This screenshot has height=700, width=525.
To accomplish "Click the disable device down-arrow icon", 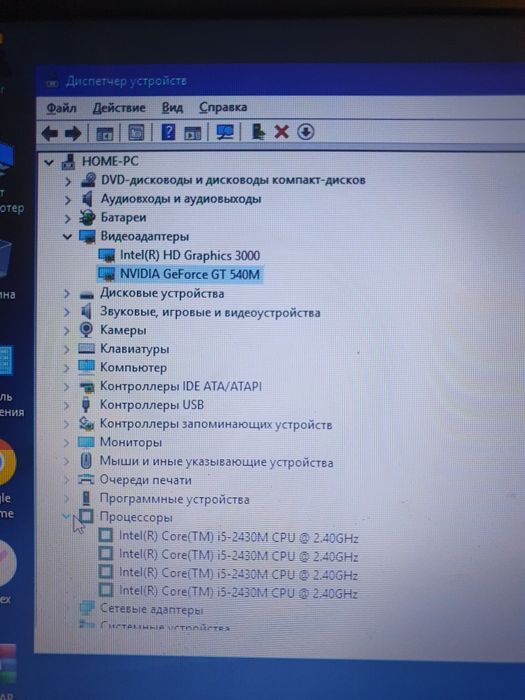I will point(306,132).
